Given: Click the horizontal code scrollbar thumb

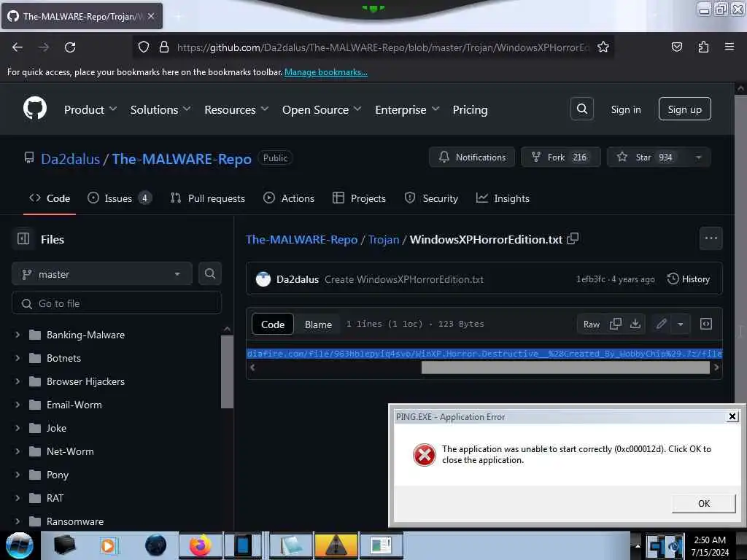Looking at the screenshot, I should [565, 367].
